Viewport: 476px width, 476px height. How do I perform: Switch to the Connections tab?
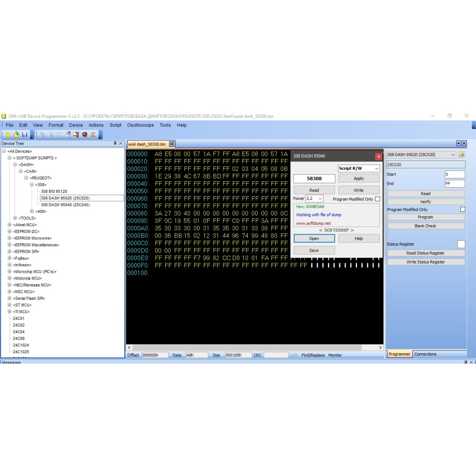425,354
